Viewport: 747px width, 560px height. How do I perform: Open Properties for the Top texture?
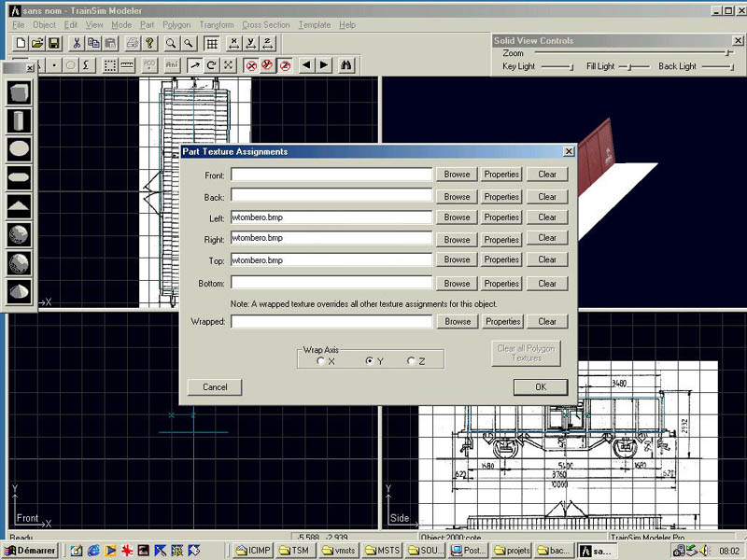(x=501, y=260)
